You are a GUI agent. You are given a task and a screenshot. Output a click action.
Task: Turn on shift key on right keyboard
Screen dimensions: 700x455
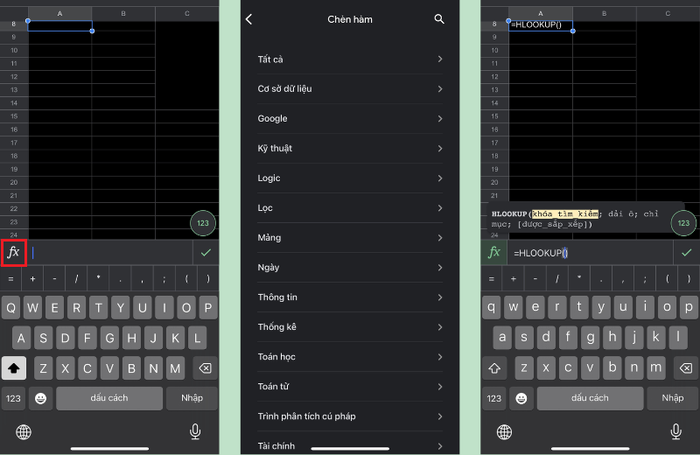494,368
